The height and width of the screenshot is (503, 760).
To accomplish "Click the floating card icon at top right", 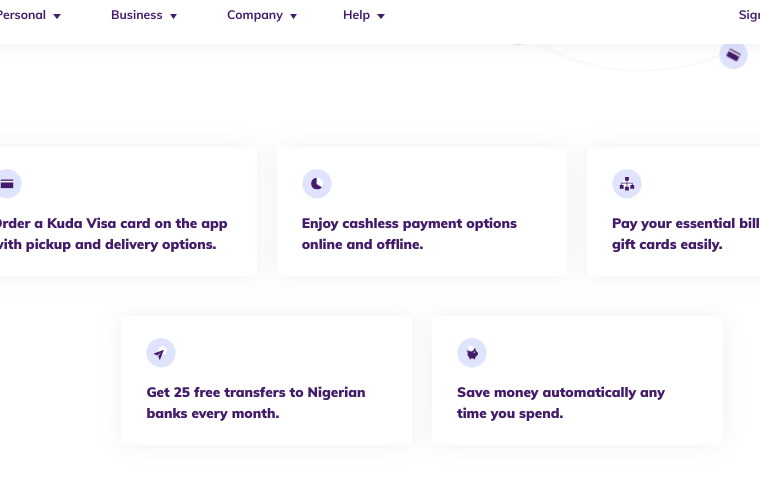I will pyautogui.click(x=733, y=55).
